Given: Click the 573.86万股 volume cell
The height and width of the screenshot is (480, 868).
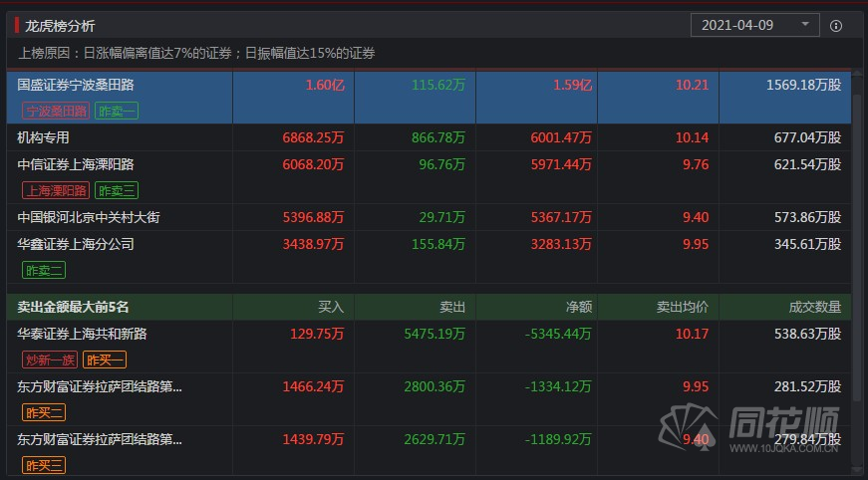Looking at the screenshot, I should coord(807,217).
